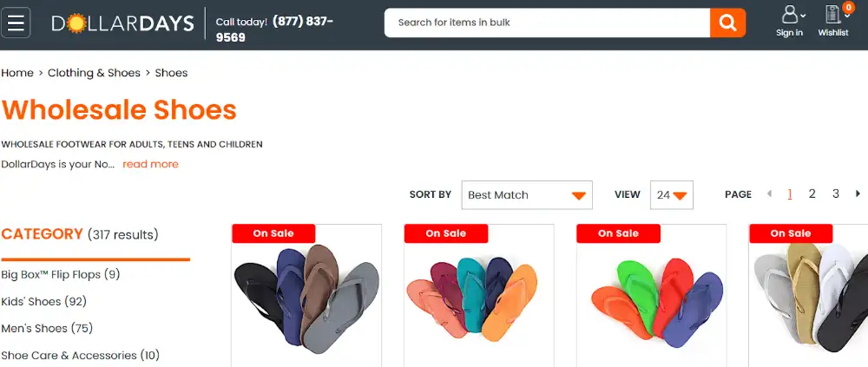Choose Big Box Flip Flops category

tap(61, 274)
